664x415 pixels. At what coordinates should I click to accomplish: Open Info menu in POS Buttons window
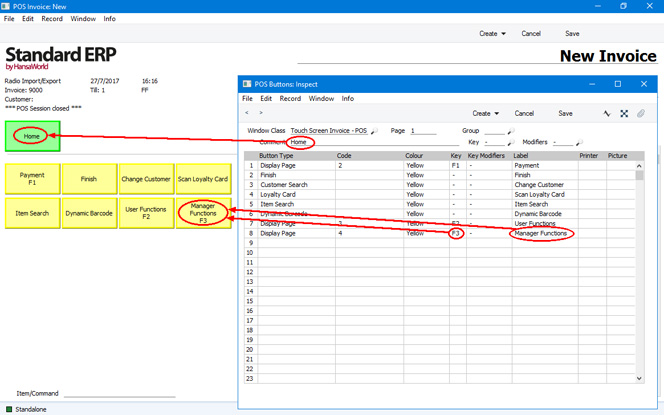(348, 98)
